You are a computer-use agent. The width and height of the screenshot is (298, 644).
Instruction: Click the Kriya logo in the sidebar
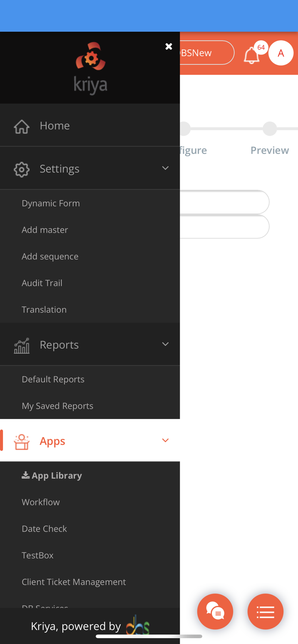90,67
